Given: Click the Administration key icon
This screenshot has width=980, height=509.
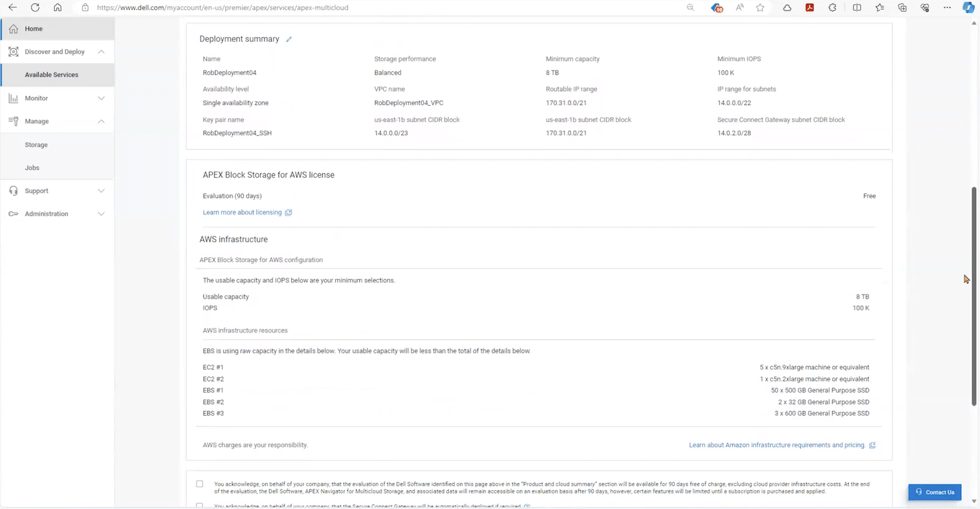Looking at the screenshot, I should pyautogui.click(x=13, y=214).
